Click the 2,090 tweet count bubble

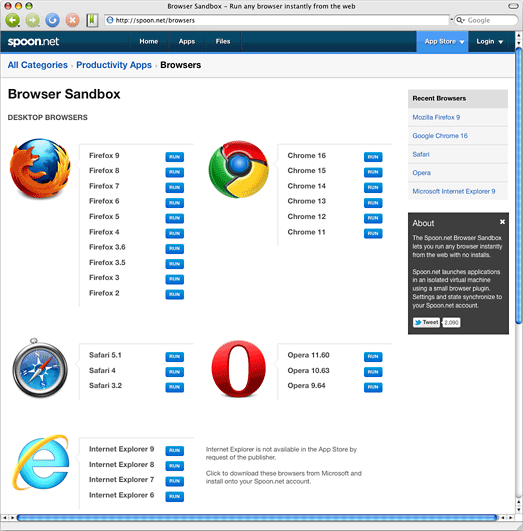(451, 322)
